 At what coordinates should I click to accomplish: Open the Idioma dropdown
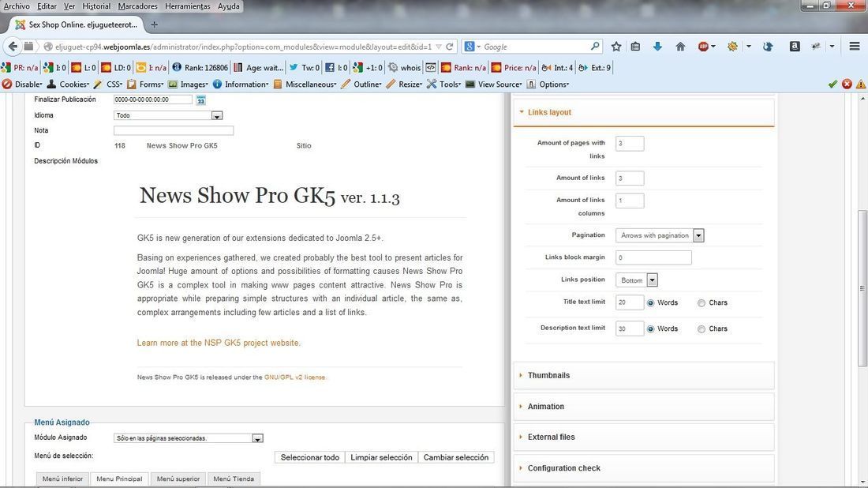(x=168, y=116)
